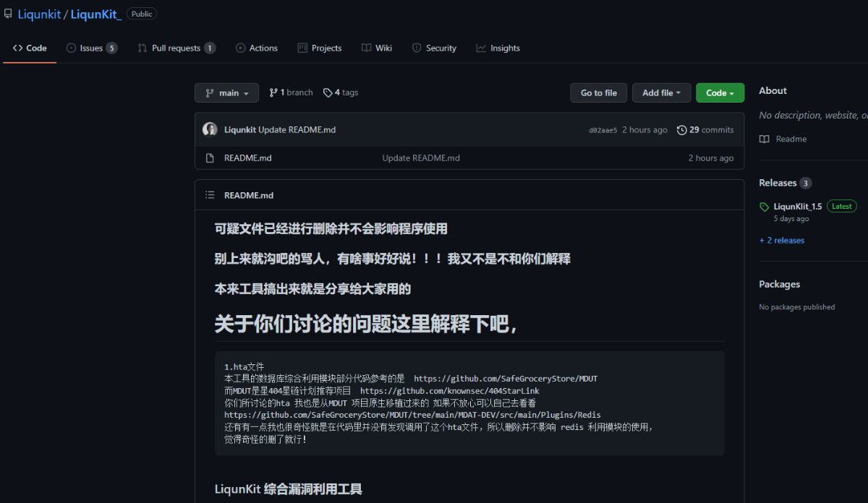Go to the Actions tab
This screenshot has height=503, width=868.
click(257, 48)
